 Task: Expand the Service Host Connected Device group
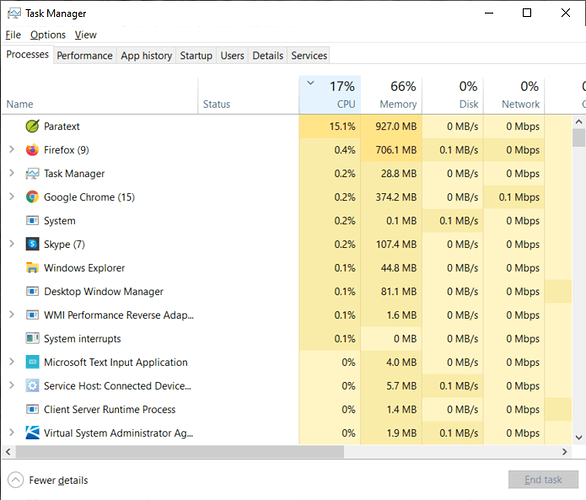click(12, 385)
